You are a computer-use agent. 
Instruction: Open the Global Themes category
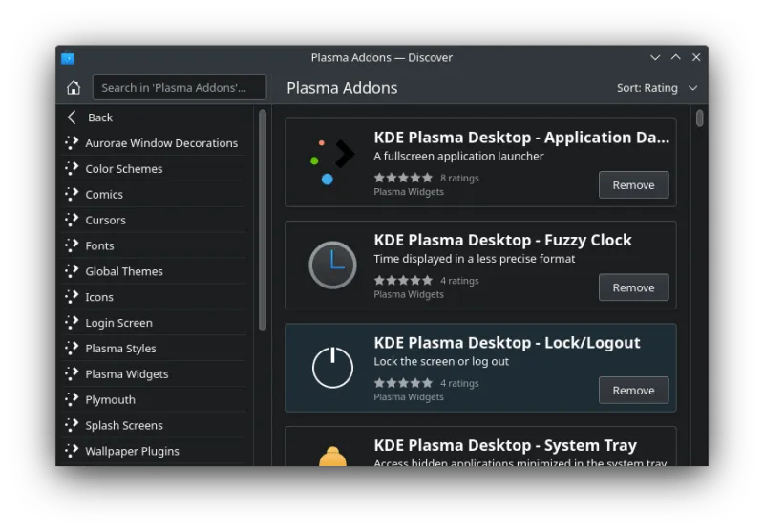(x=124, y=271)
